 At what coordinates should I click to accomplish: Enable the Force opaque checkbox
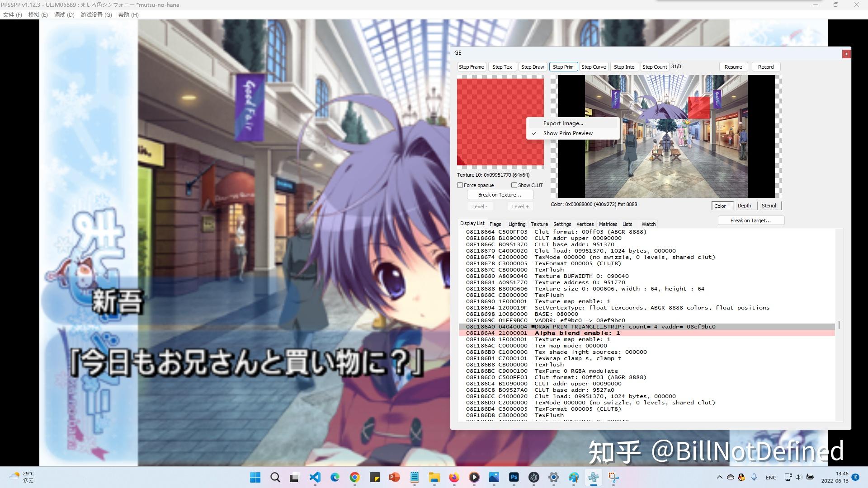(460, 185)
